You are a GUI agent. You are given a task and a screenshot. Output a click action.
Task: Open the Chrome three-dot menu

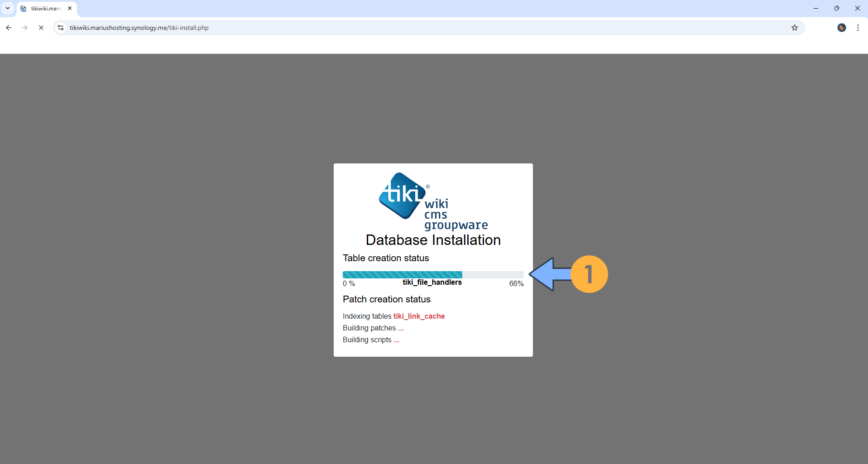858,28
